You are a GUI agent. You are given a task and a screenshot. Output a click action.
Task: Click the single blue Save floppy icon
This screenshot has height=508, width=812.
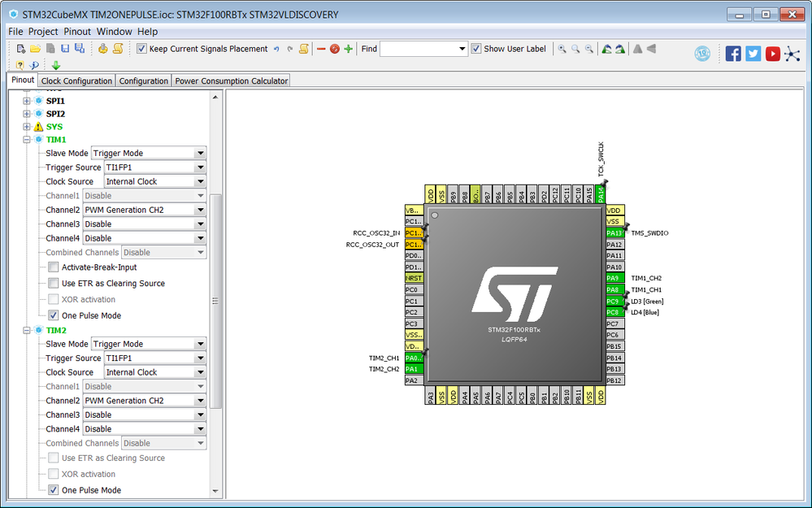(65, 49)
